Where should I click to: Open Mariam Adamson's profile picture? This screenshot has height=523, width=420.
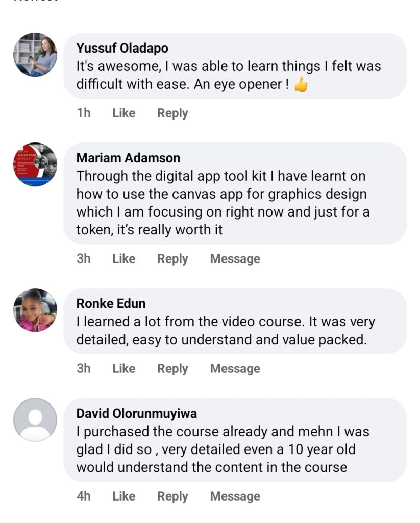tap(35, 164)
